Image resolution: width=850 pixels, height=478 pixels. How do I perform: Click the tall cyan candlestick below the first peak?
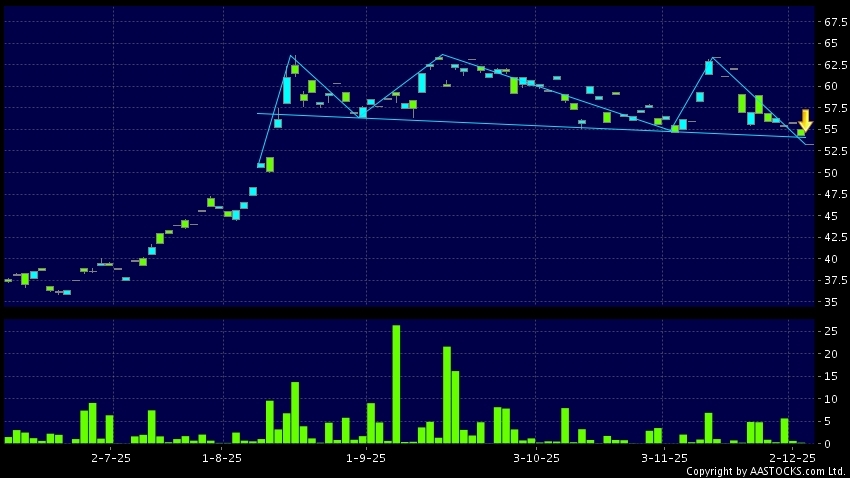pos(287,91)
